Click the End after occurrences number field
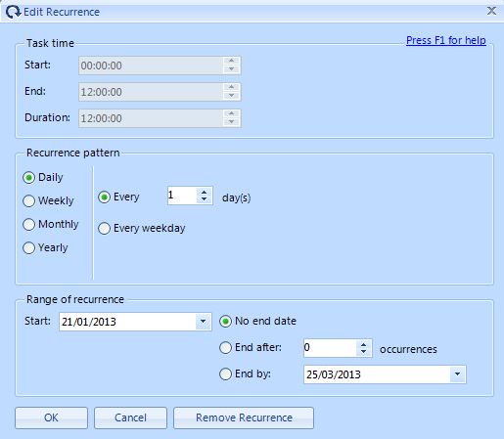The width and height of the screenshot is (504, 439). [330, 348]
